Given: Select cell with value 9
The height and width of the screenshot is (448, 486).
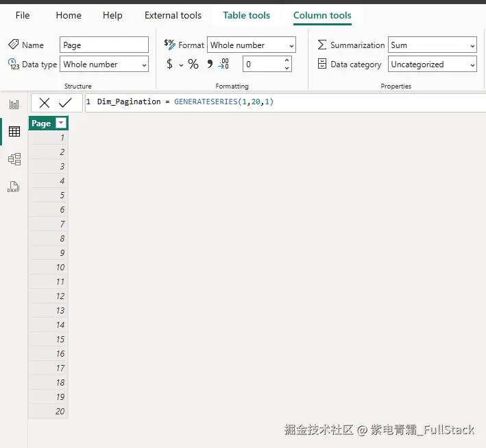Looking at the screenshot, I should 49,253.
